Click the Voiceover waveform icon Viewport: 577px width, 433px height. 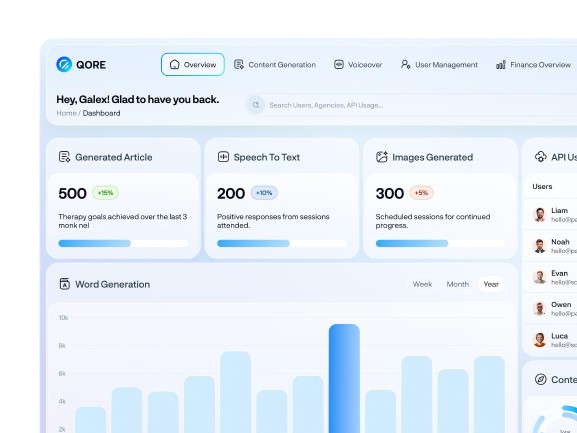click(339, 65)
